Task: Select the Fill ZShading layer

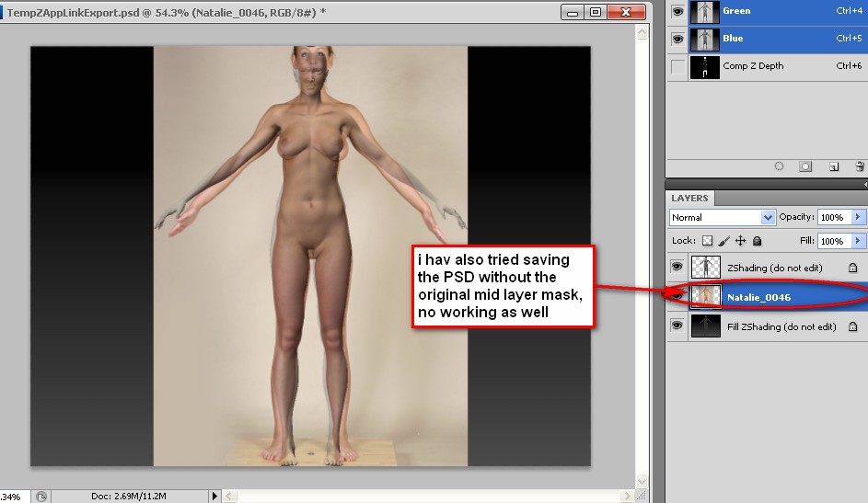Action: (781, 326)
